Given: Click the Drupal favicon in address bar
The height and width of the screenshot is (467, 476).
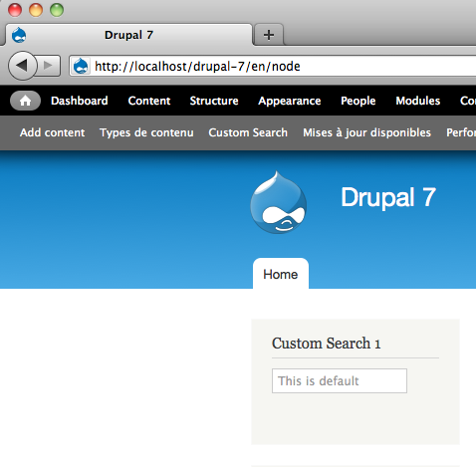Looking at the screenshot, I should point(81,66).
